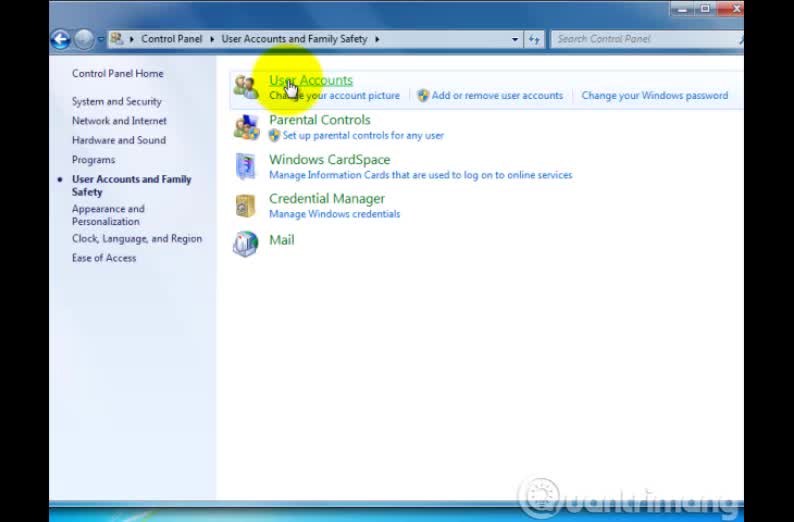Open the Credential Manager heading link

327,198
